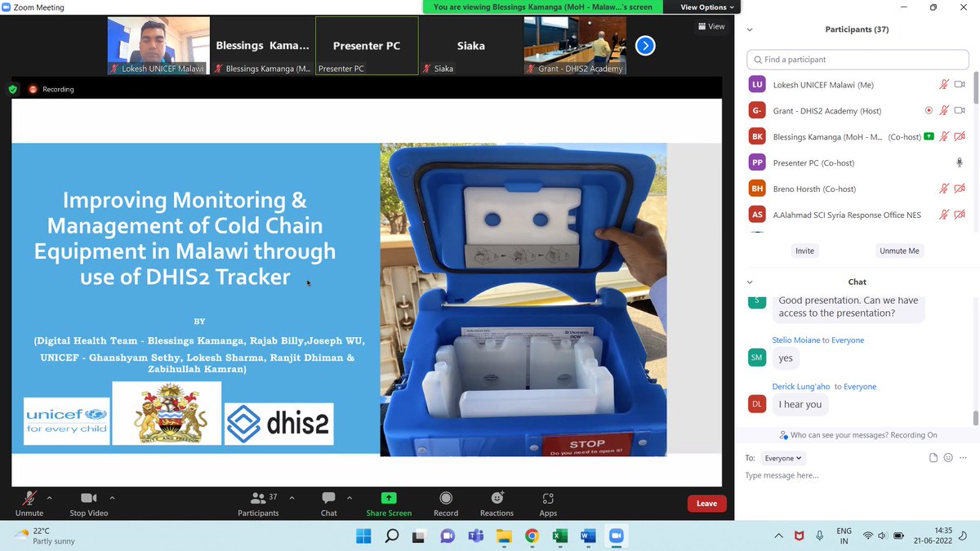Stop Video in meeting controls

[x=89, y=503]
